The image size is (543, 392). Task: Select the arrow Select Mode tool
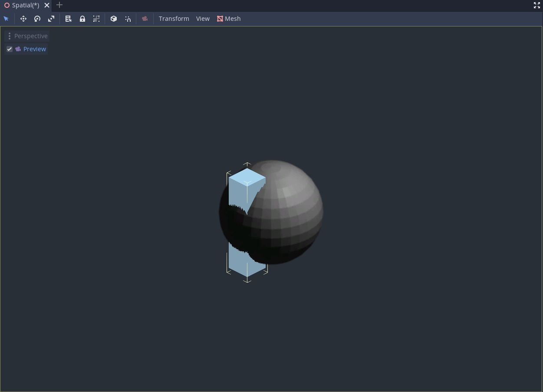tap(6, 19)
